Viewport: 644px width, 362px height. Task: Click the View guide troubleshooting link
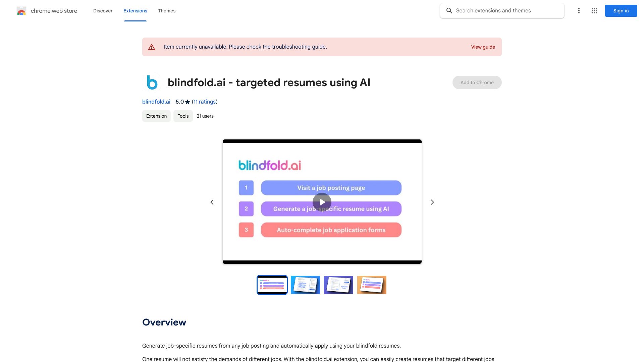[x=483, y=47]
